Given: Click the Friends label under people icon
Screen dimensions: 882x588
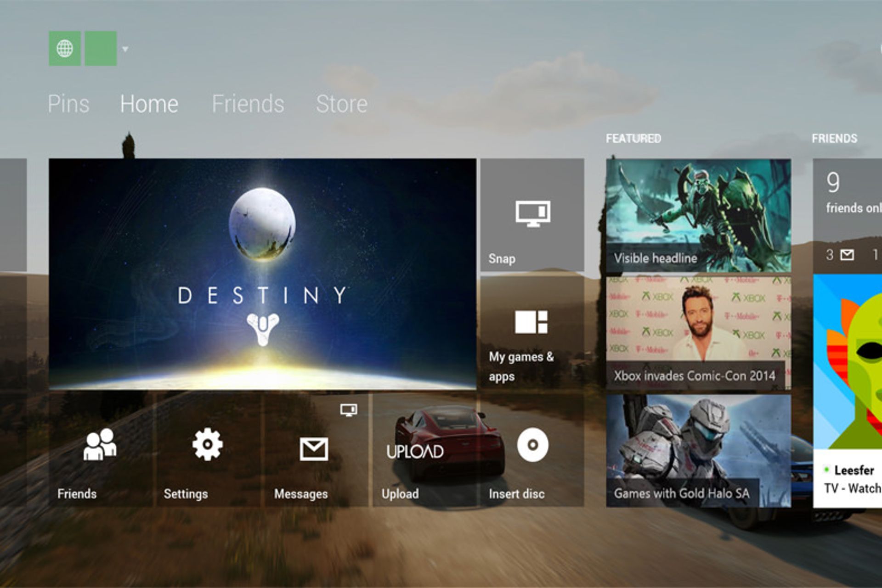Looking at the screenshot, I should coord(77,494).
